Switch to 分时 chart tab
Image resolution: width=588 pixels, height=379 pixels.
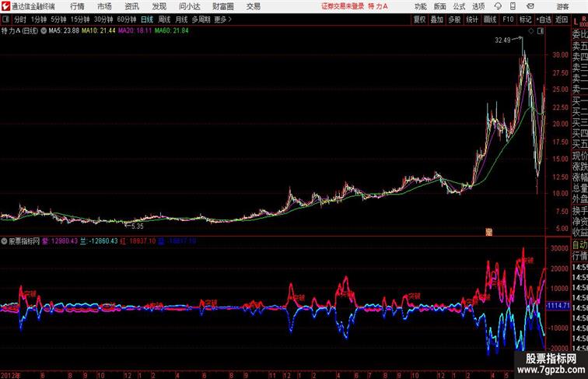[20, 19]
